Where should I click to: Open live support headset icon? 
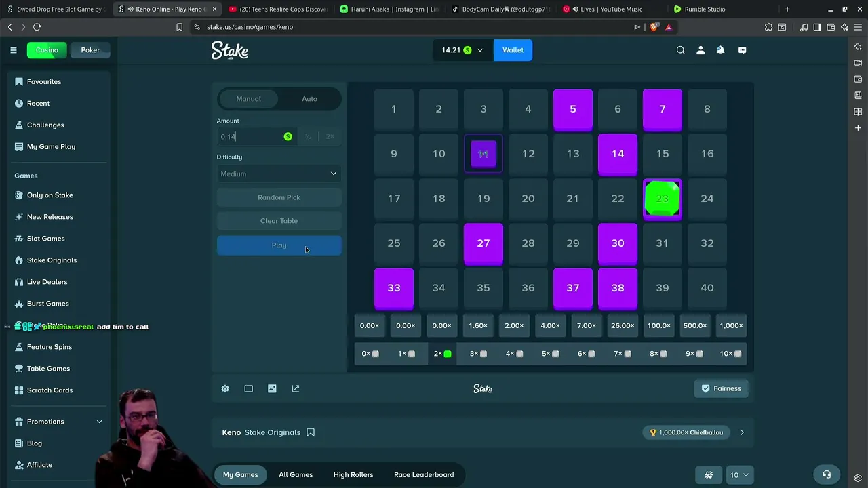click(827, 474)
